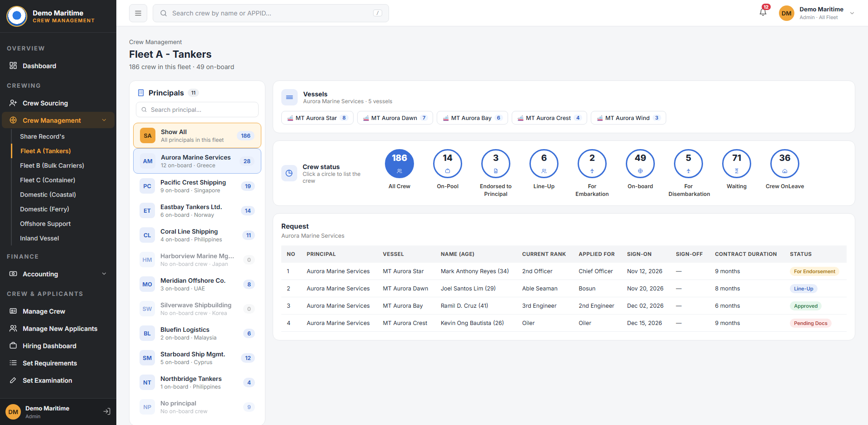Click the All Crew 186 circle
The height and width of the screenshot is (425, 868).
399,164
